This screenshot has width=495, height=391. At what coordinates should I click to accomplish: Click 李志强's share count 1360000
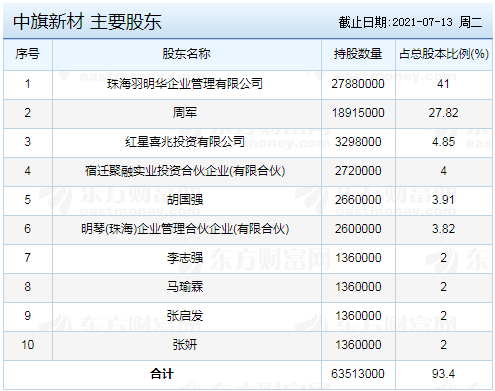point(358,258)
